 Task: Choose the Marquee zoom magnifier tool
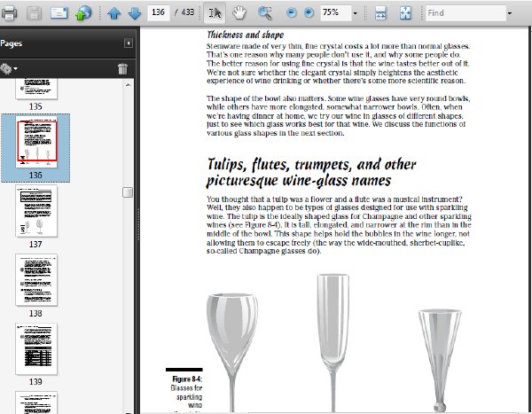[265, 13]
